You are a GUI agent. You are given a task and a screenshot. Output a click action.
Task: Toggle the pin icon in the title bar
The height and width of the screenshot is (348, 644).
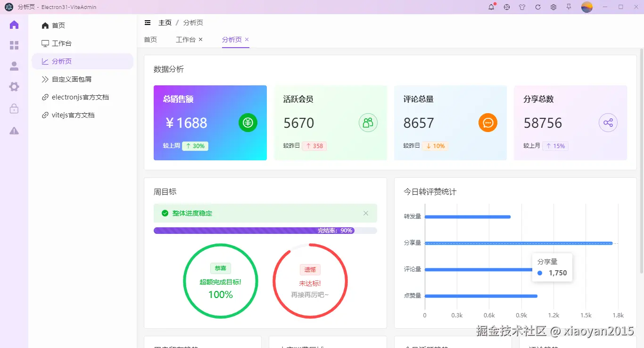pyautogui.click(x=569, y=7)
